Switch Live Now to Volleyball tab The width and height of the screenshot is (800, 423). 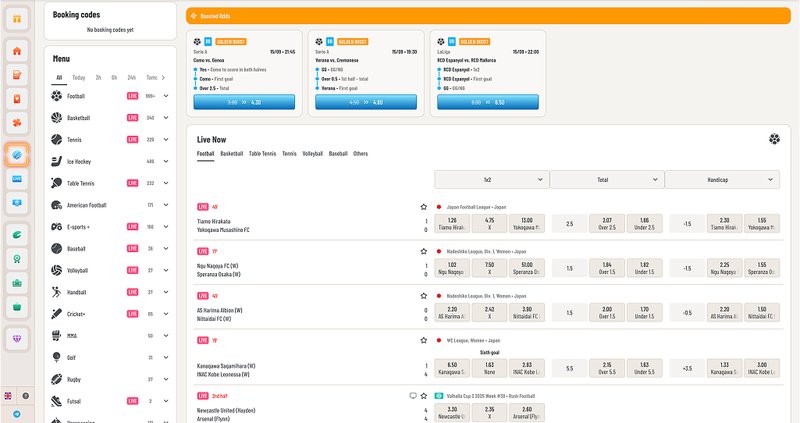pos(313,154)
